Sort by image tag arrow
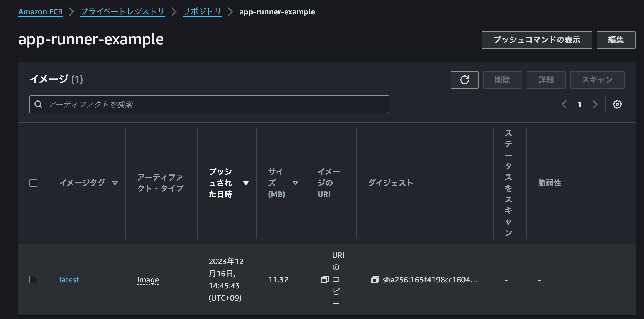The width and height of the screenshot is (644, 319). pyautogui.click(x=115, y=183)
